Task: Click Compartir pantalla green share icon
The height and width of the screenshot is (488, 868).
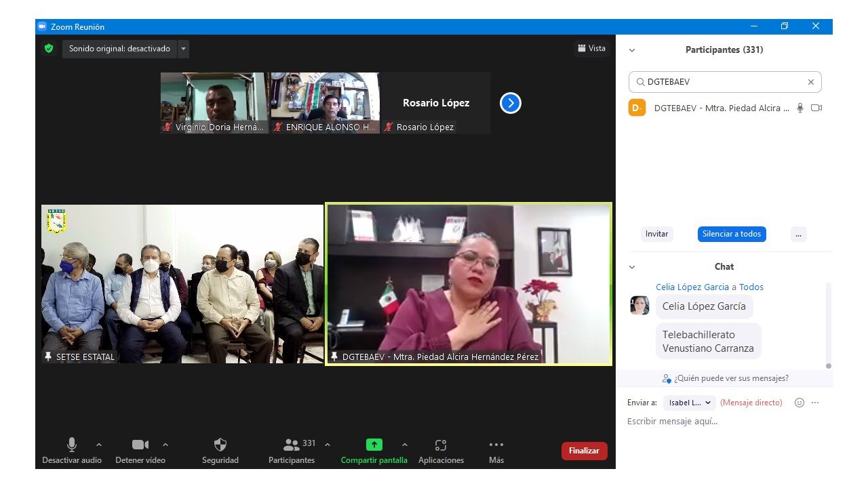Action: (x=374, y=445)
